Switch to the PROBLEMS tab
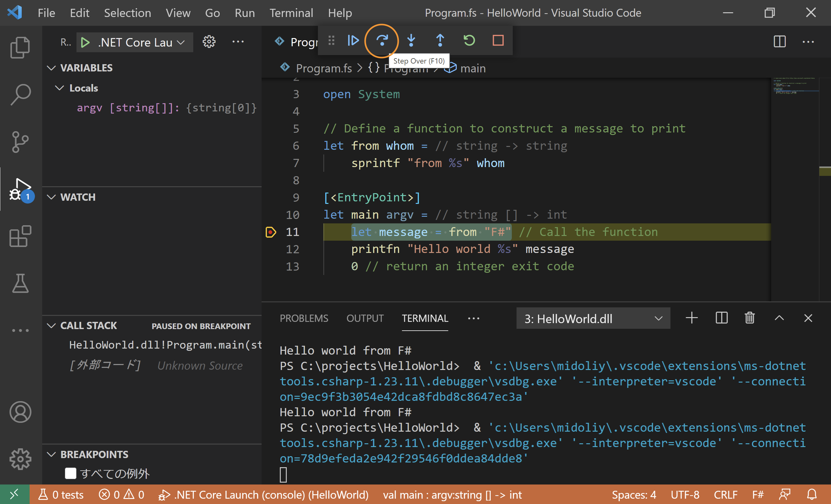This screenshot has height=504, width=831. point(303,318)
